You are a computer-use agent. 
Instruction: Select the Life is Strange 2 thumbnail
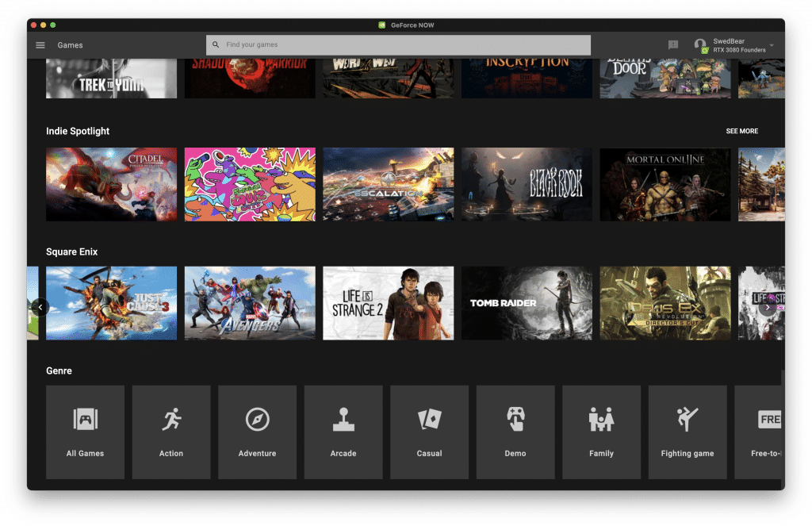pos(389,303)
